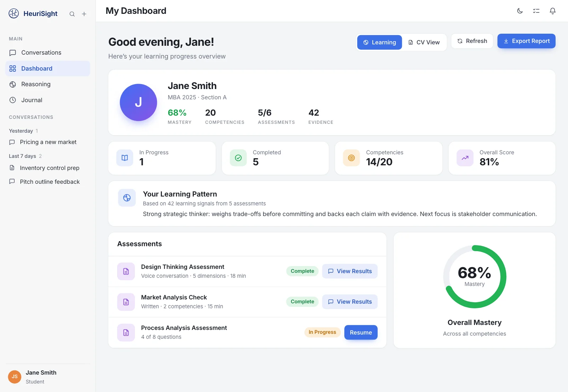Click the HeuriSight logo icon
Viewport: 568px width, 392px height.
13,13
